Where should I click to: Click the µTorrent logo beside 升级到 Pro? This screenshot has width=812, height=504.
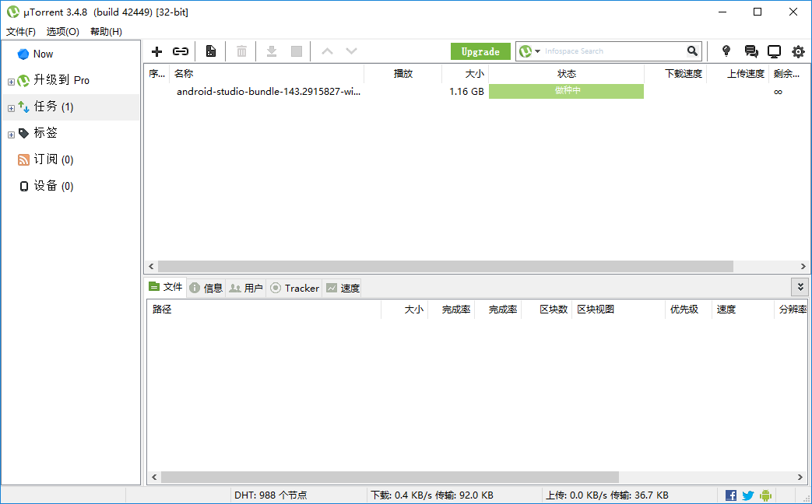point(23,80)
